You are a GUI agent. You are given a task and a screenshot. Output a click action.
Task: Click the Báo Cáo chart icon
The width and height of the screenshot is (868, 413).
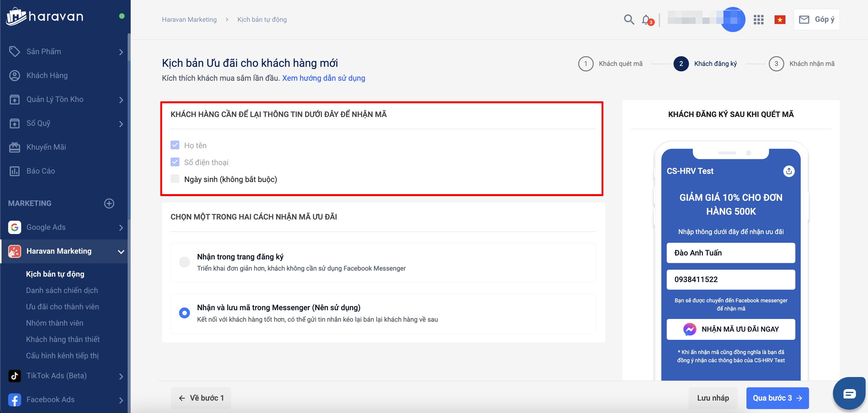pyautogui.click(x=15, y=171)
